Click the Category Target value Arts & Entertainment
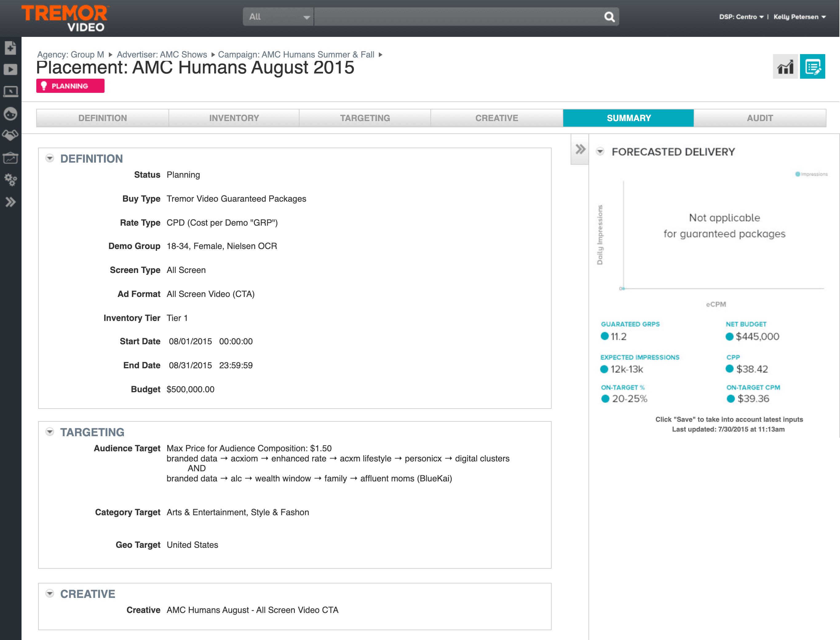Viewport: 840px width, 640px height. (238, 512)
